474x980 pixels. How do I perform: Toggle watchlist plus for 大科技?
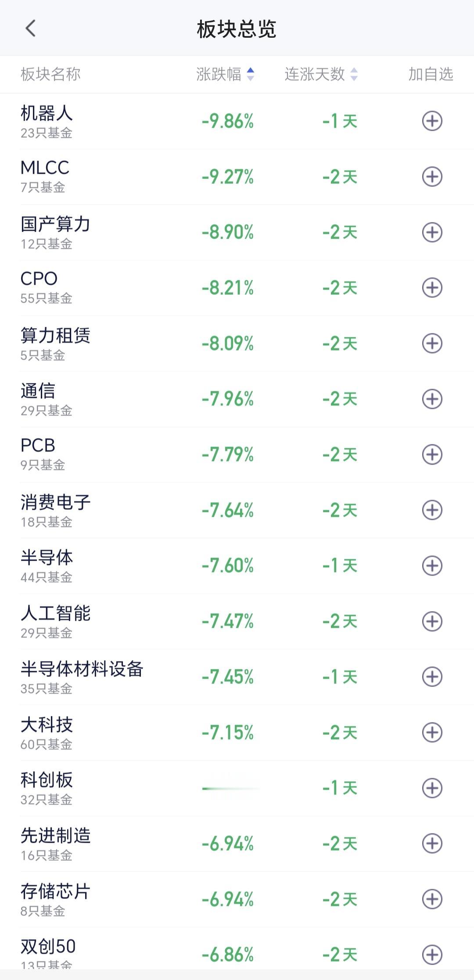(432, 732)
